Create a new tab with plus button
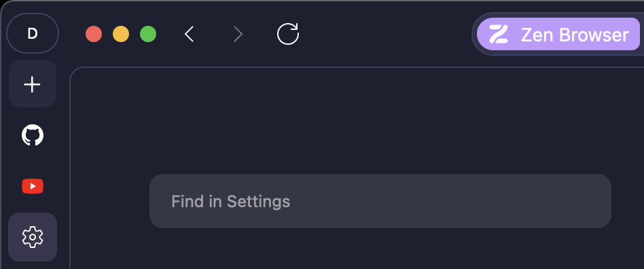The width and height of the screenshot is (644, 269). (x=33, y=84)
